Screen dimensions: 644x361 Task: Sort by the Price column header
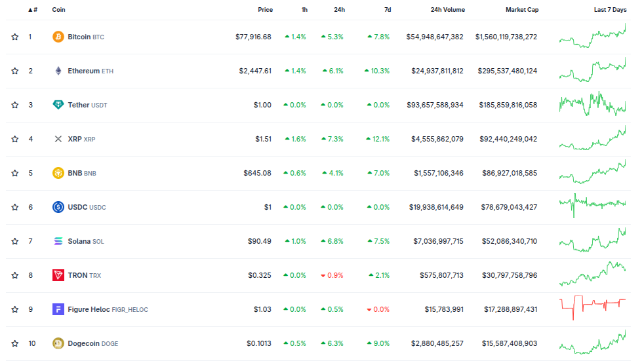coord(266,9)
